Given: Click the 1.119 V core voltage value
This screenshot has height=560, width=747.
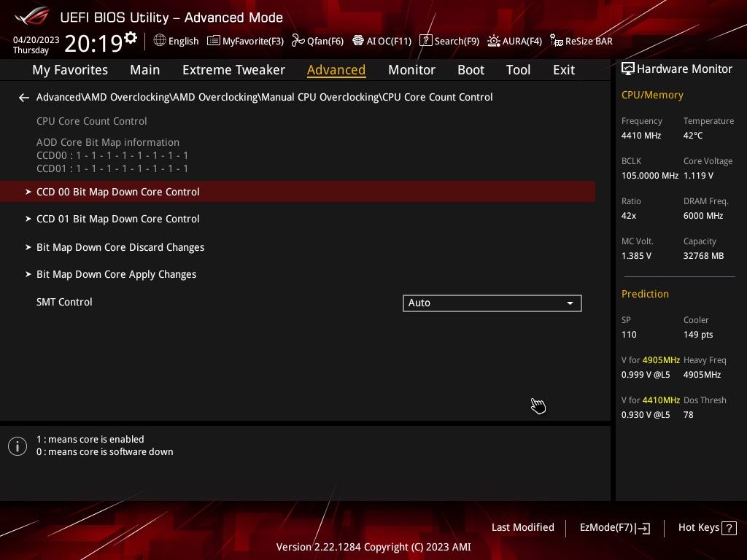Looking at the screenshot, I should (698, 176).
